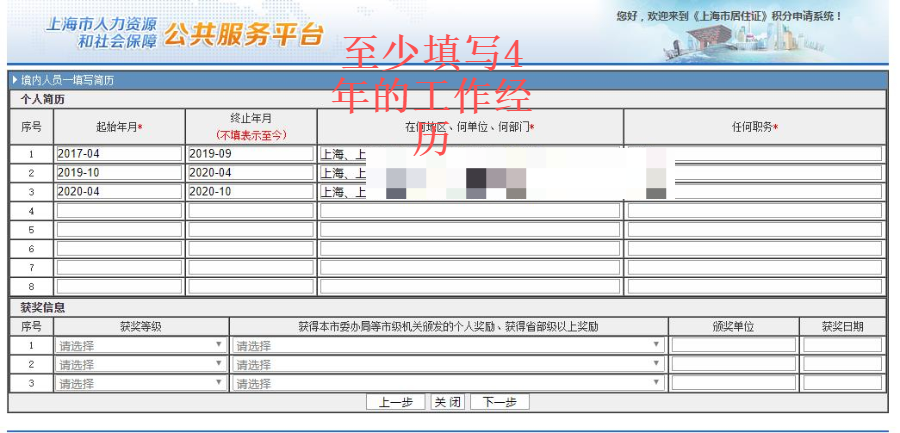Select row 3 start date field containing 2020-04

[x=119, y=191]
